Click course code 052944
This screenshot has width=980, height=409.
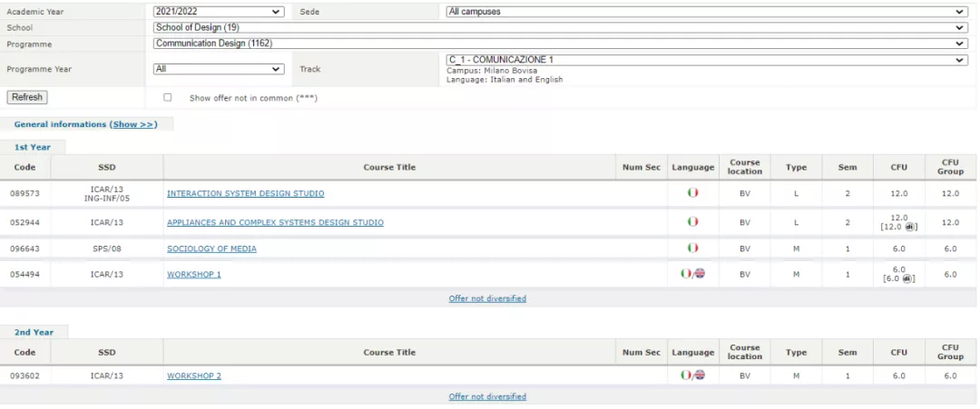[25, 222]
